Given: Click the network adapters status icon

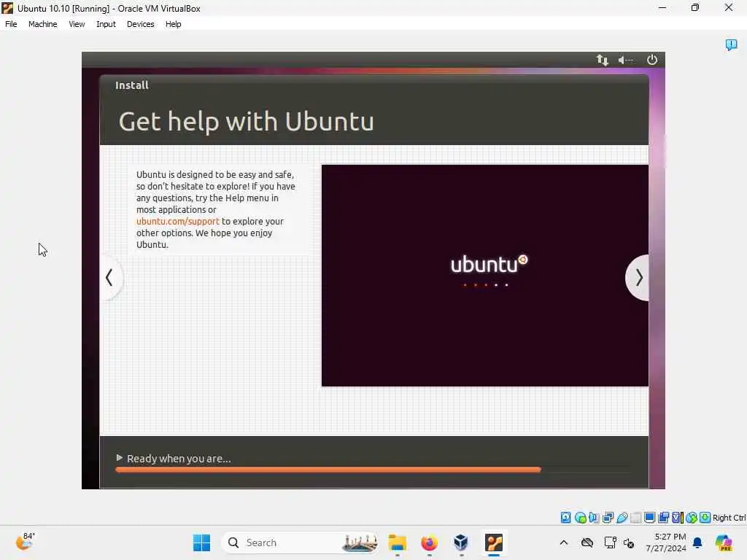Looking at the screenshot, I should [608, 518].
